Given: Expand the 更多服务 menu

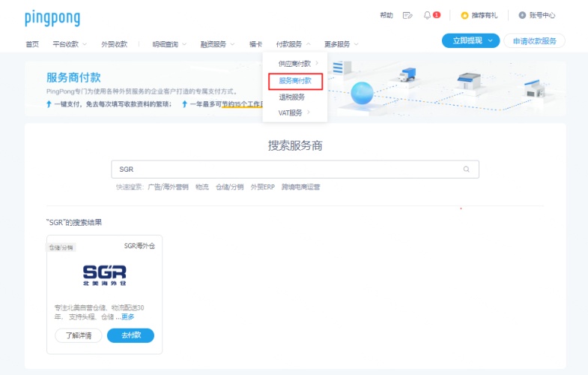Looking at the screenshot, I should click(x=342, y=44).
